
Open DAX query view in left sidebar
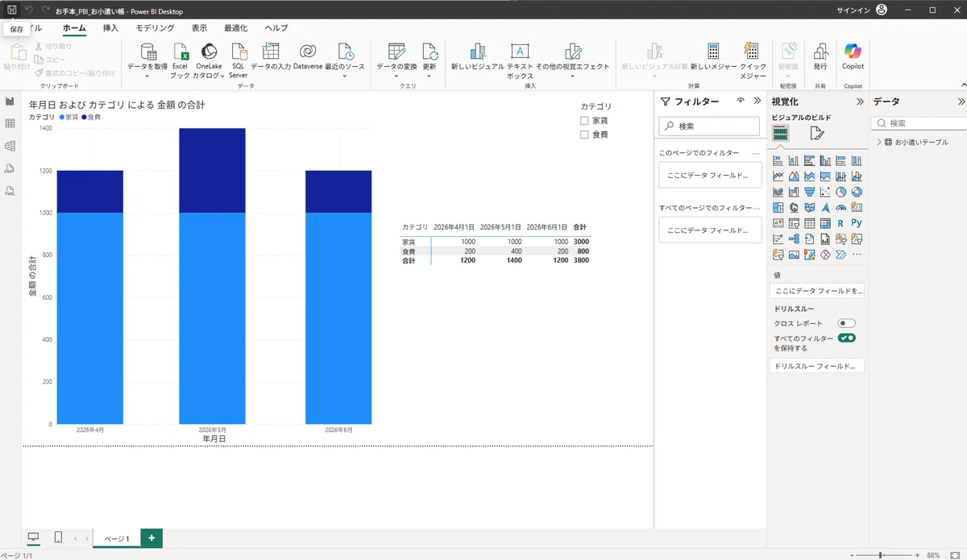click(10, 168)
